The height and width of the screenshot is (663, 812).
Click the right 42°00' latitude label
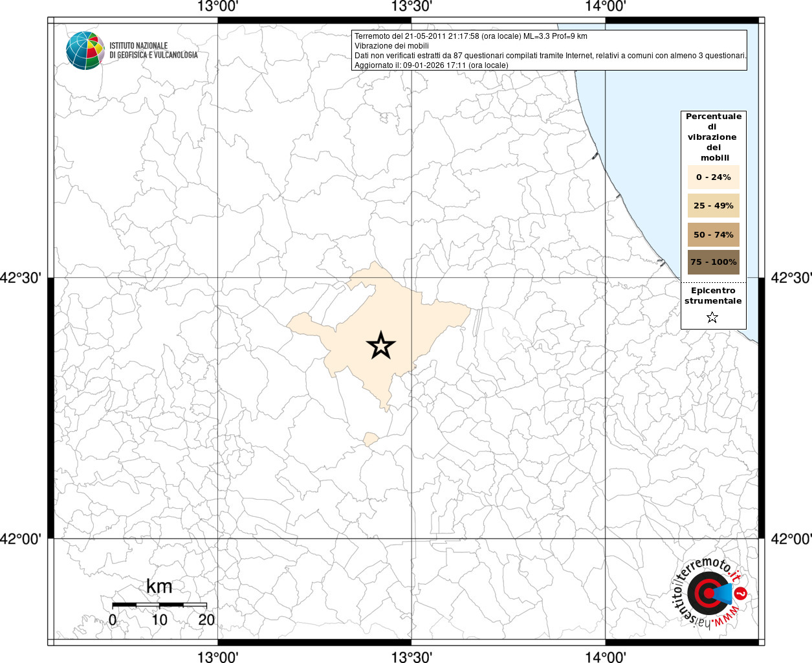[x=791, y=539]
